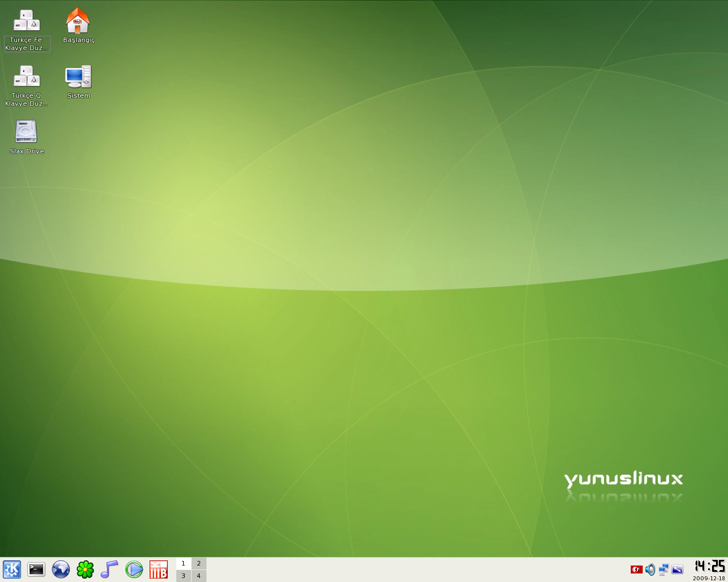Switch to virtual desktop 4

click(198, 576)
